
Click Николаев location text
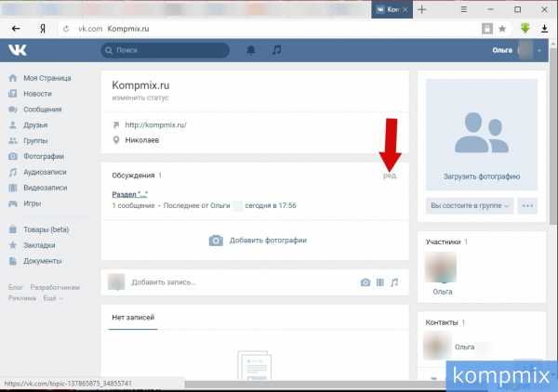click(x=142, y=140)
